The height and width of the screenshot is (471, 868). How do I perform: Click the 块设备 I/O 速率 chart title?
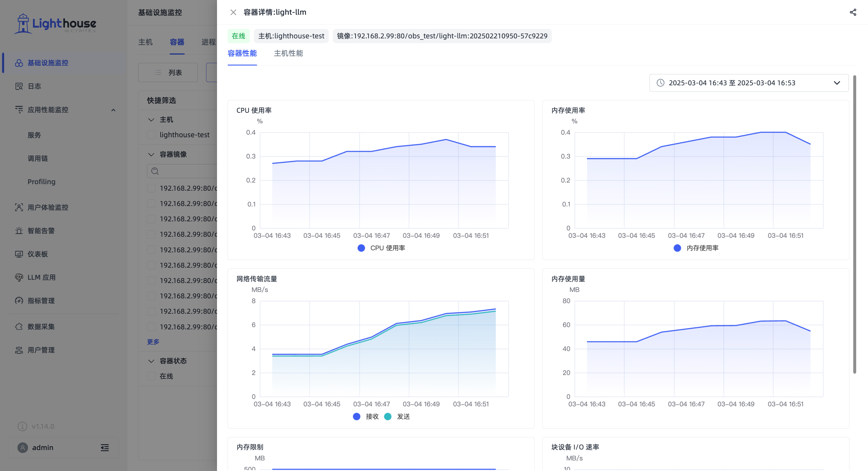[x=575, y=447]
